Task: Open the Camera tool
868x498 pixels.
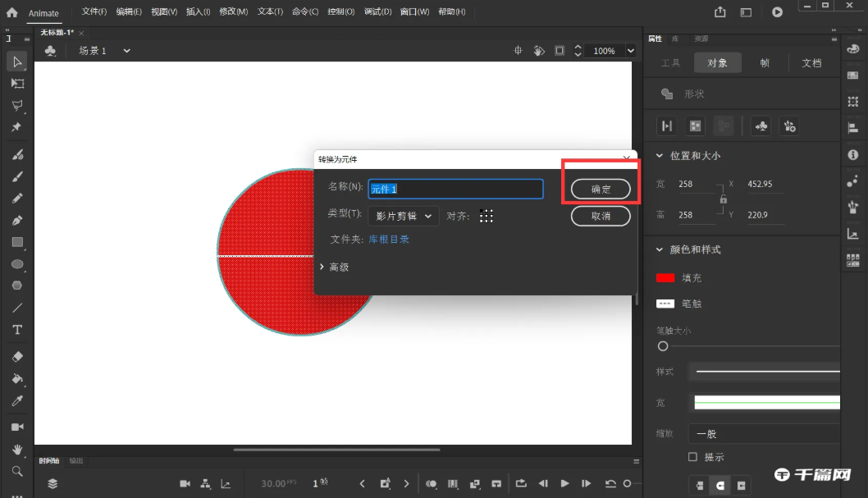Action: click(x=16, y=426)
